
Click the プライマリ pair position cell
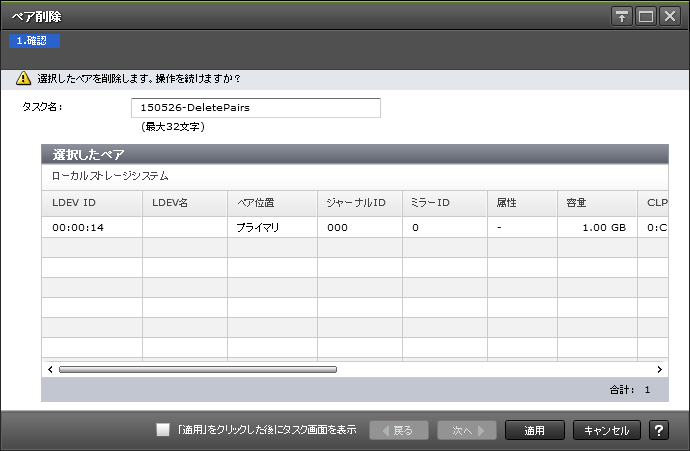(x=272, y=227)
